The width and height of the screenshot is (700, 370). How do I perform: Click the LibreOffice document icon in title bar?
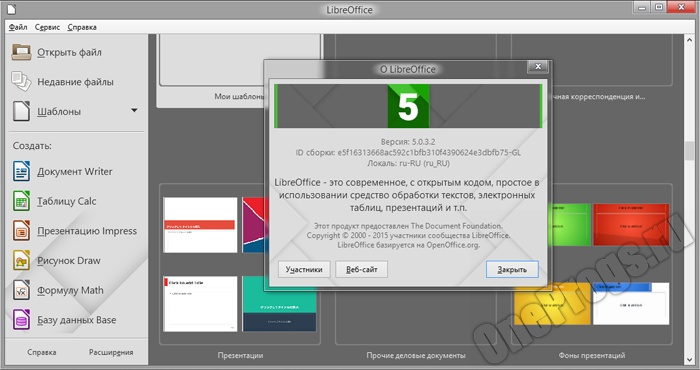[11, 8]
